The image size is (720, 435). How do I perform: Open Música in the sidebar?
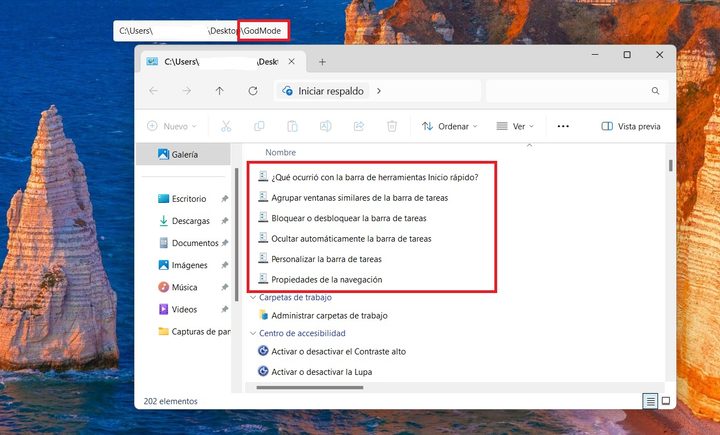(184, 287)
